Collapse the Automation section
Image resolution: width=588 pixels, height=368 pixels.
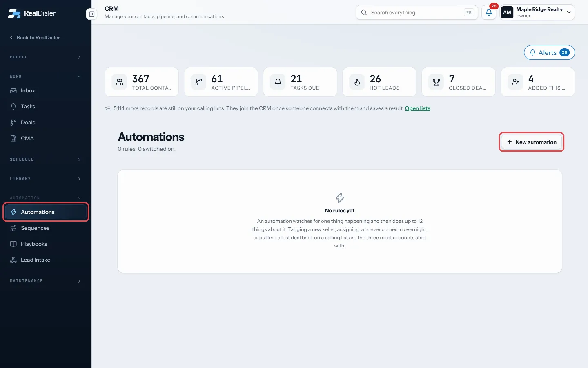[46, 198]
